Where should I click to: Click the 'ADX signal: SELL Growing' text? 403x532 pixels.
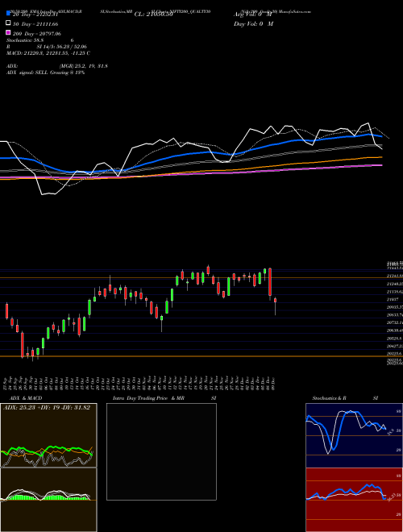[37, 73]
